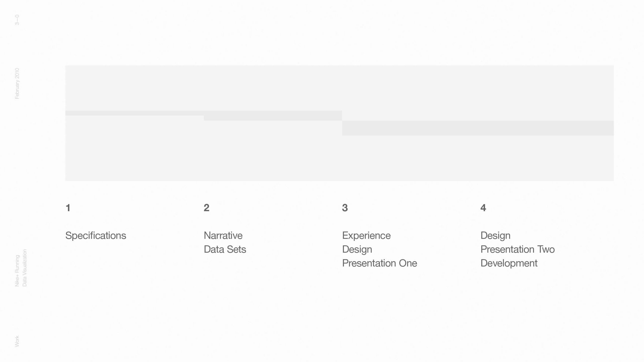Click the wide timeline bar spanning phases 3–4
The height and width of the screenshot is (362, 644).
pyautogui.click(x=478, y=128)
